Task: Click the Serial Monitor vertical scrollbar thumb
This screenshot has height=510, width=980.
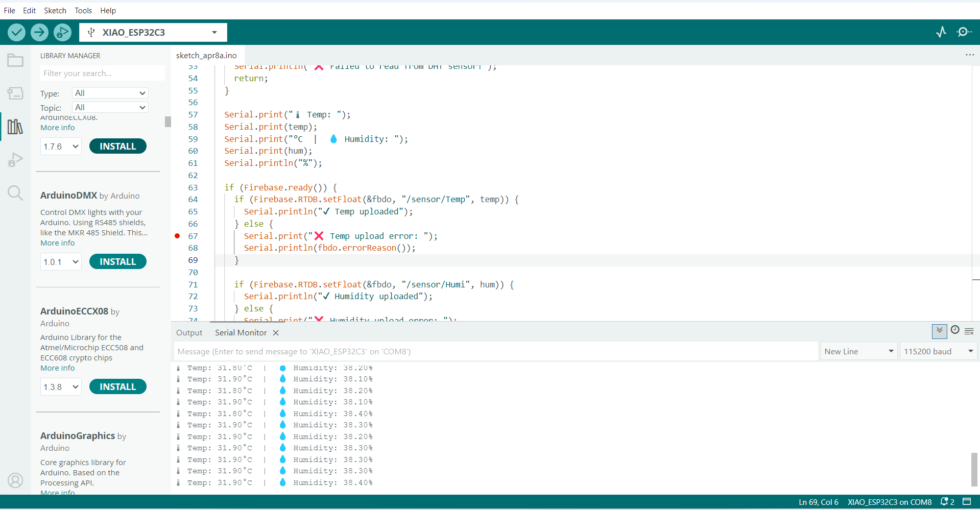Action: coord(974,469)
